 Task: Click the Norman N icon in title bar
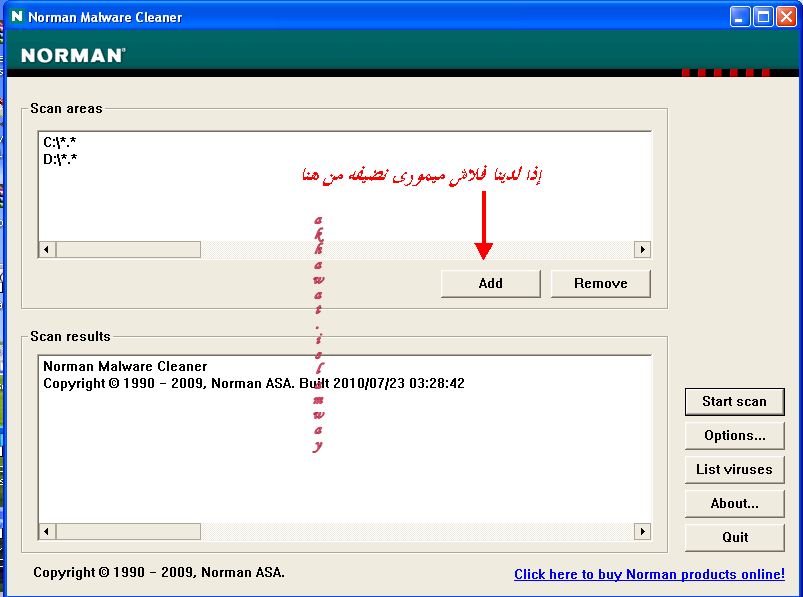17,16
